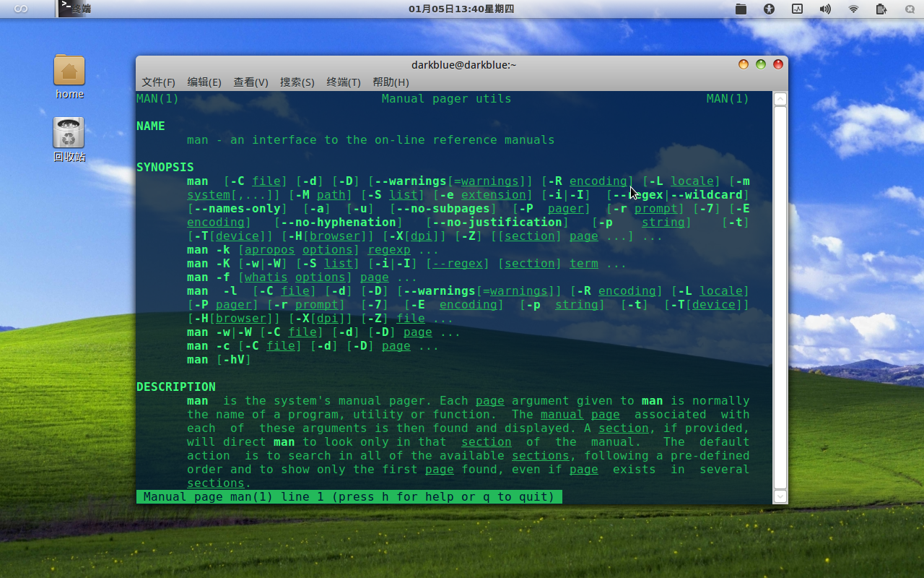
Task: Open the 搜索(S) menu
Action: point(297,82)
